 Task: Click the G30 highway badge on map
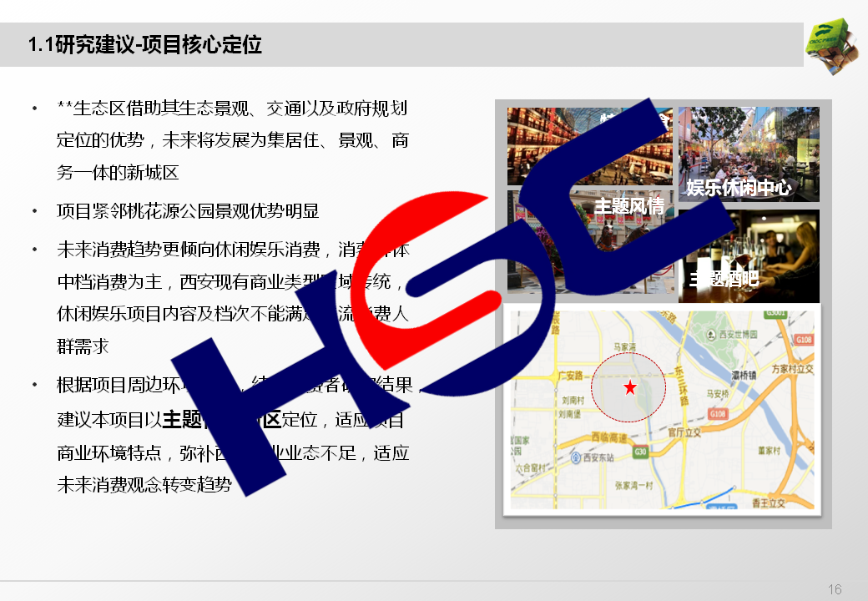pyautogui.click(x=639, y=452)
